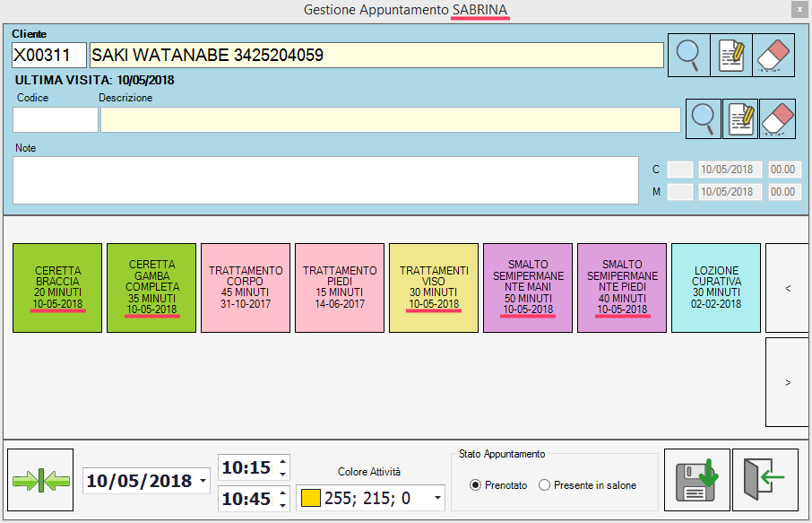Click the Descrizione row edit notepad icon
The image size is (812, 523).
pyautogui.click(x=740, y=119)
